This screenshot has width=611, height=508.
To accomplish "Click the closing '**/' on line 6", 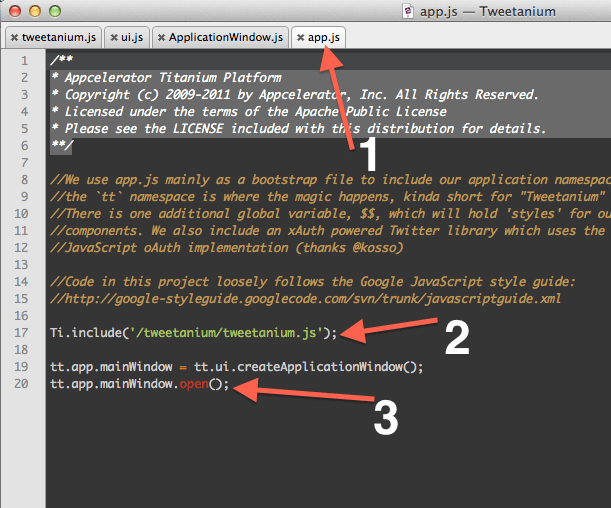I will pyautogui.click(x=62, y=145).
